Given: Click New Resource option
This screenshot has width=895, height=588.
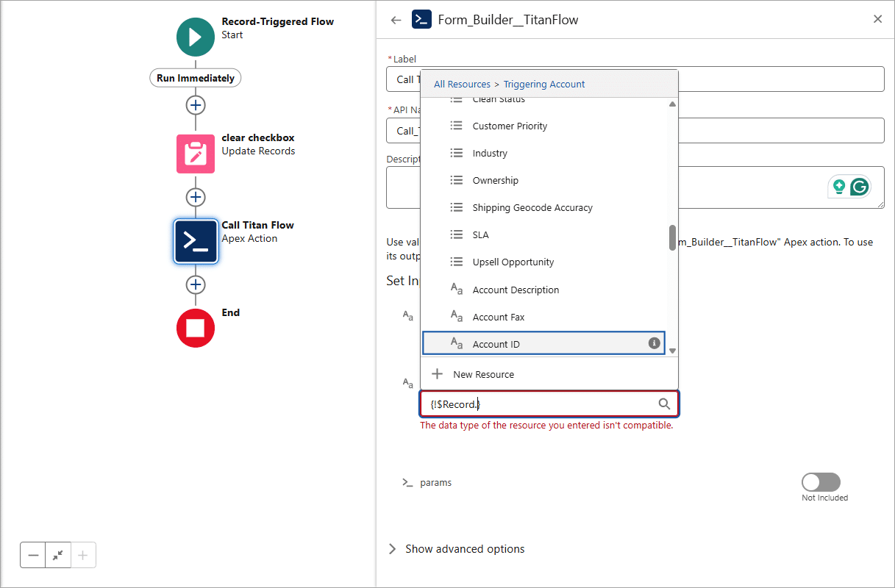Looking at the screenshot, I should click(549, 374).
